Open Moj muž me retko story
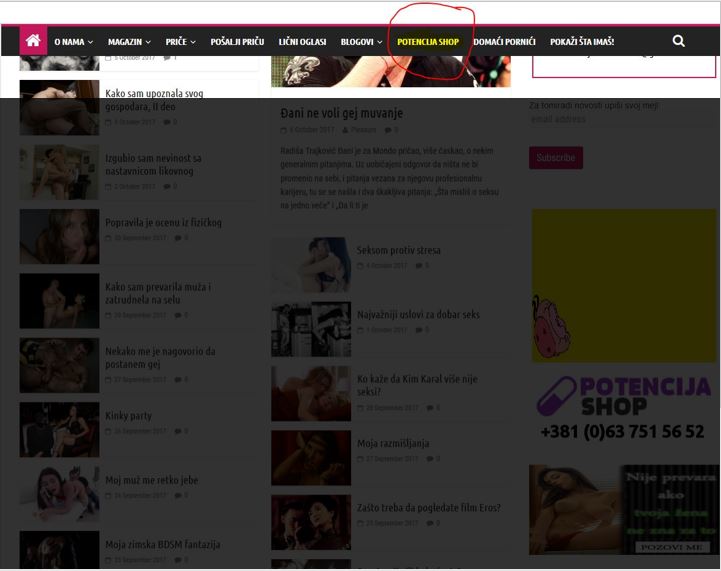The width and height of the screenshot is (721, 571). click(x=152, y=480)
